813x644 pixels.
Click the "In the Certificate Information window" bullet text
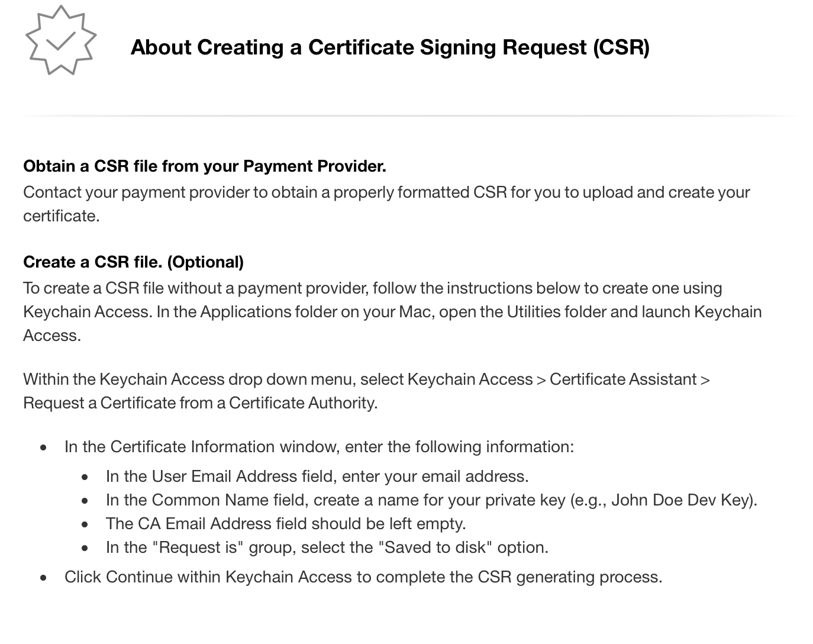point(319,447)
